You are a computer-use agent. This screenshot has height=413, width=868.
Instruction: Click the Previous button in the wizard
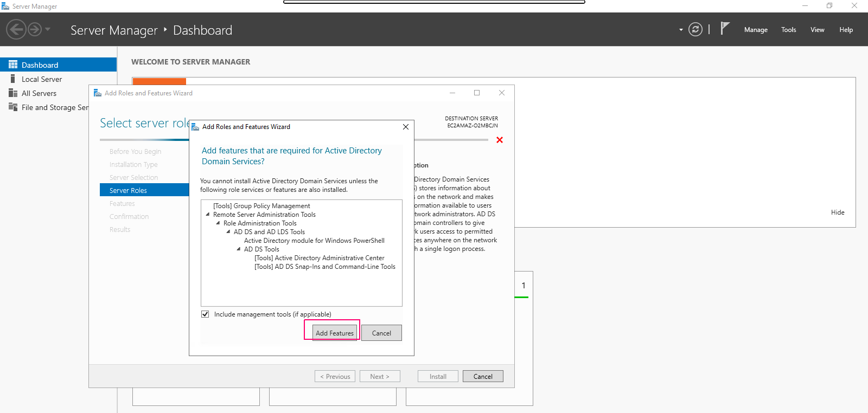pos(335,376)
